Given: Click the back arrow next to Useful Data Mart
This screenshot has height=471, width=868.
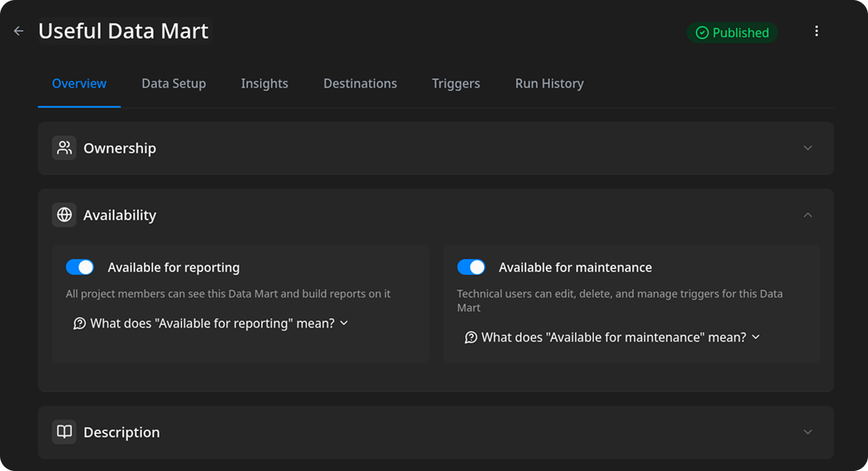Looking at the screenshot, I should click(x=18, y=30).
